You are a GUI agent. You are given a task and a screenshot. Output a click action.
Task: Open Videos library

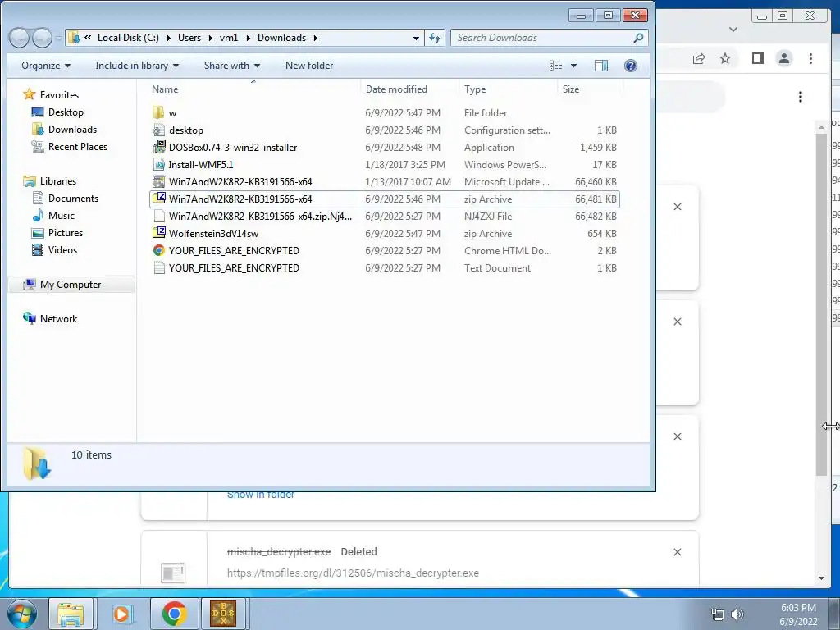click(62, 249)
